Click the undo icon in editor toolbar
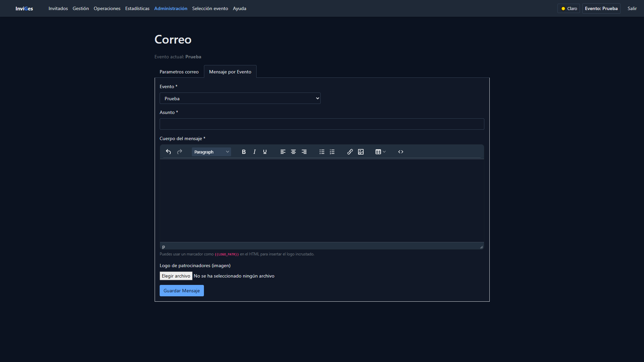The image size is (644, 362). (x=168, y=152)
